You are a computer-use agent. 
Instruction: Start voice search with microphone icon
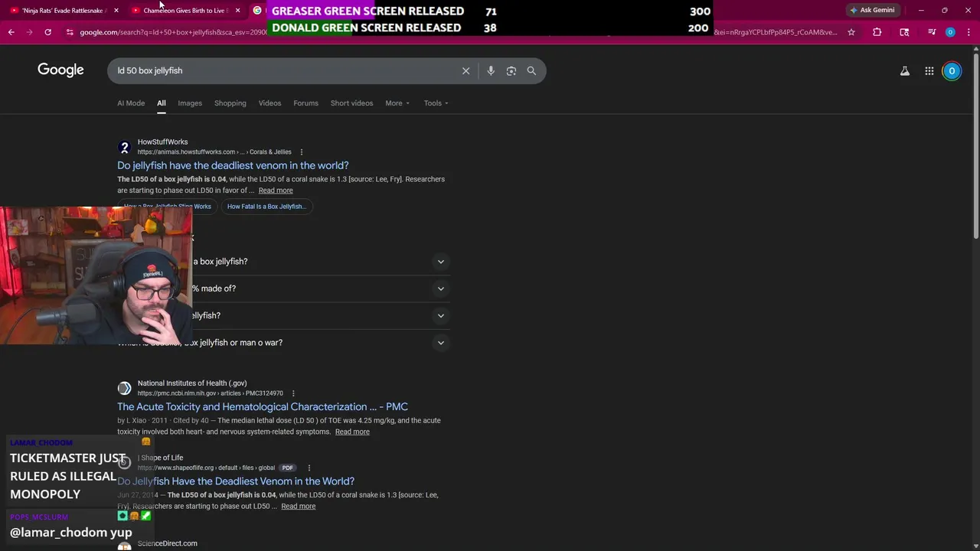tap(491, 70)
